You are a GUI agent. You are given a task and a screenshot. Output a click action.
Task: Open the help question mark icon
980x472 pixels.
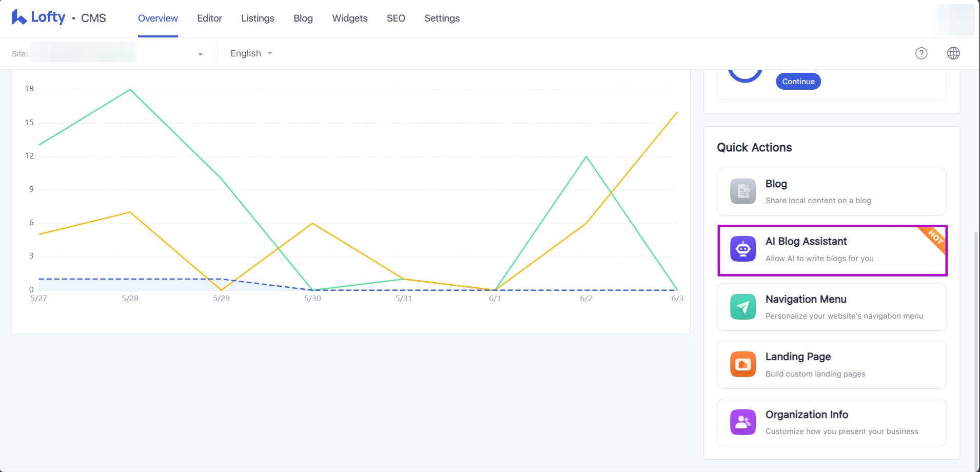[x=921, y=53]
